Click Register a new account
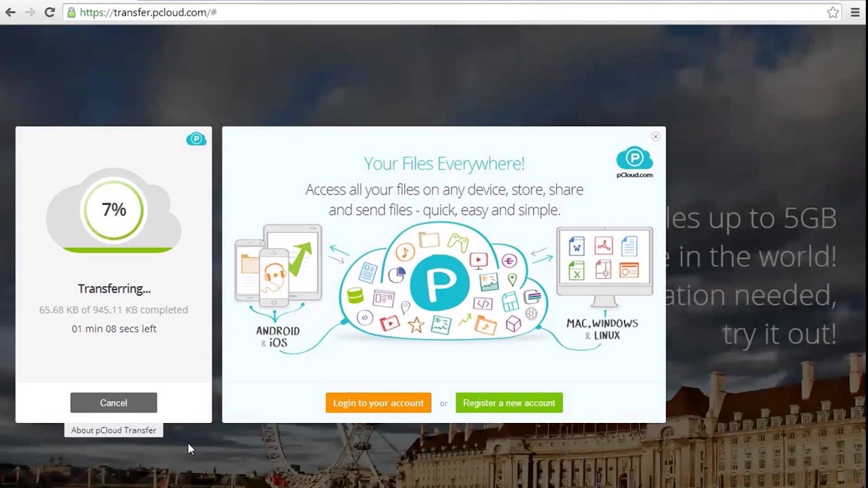This screenshot has width=868, height=488. (509, 403)
